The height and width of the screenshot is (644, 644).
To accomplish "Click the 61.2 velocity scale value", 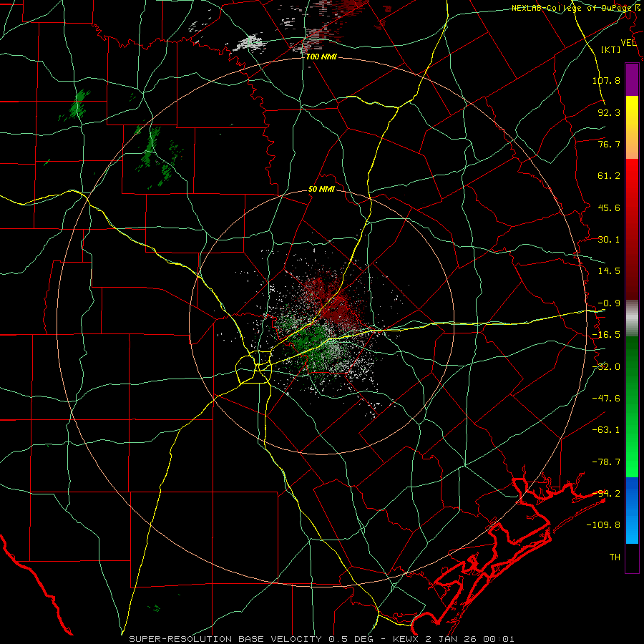I will pyautogui.click(x=609, y=176).
